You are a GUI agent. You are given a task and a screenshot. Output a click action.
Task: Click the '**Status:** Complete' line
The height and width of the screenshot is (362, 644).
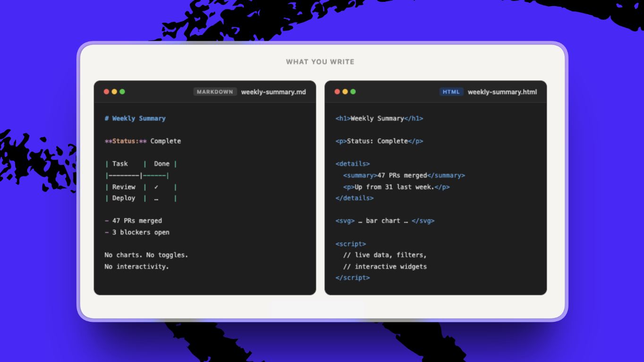(143, 141)
